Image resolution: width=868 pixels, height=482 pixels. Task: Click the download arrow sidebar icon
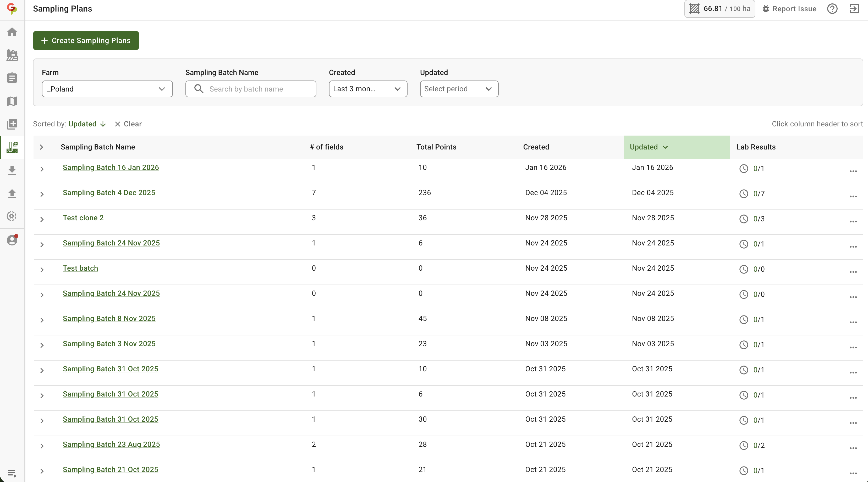coord(12,170)
